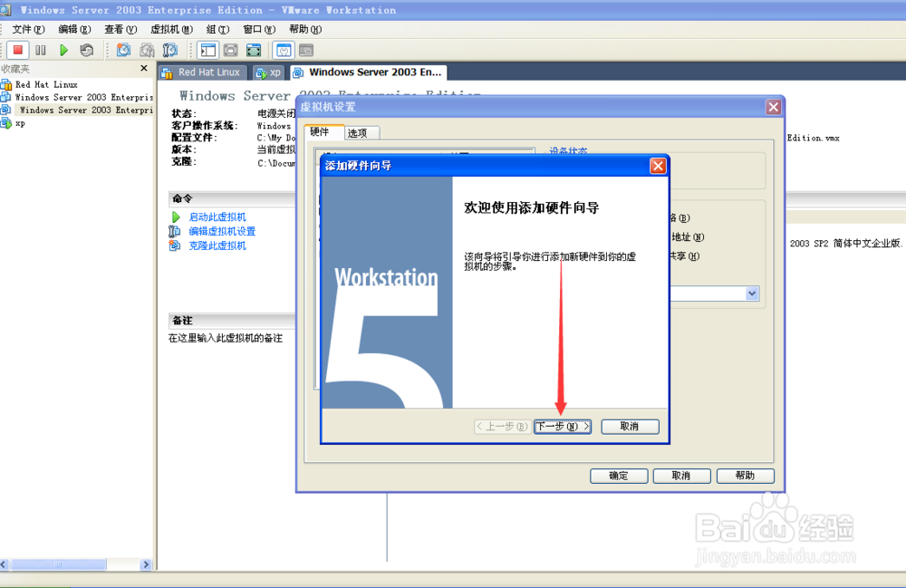Image resolution: width=906 pixels, height=588 pixels.
Task: Switch to the xp tab
Action: tap(269, 72)
